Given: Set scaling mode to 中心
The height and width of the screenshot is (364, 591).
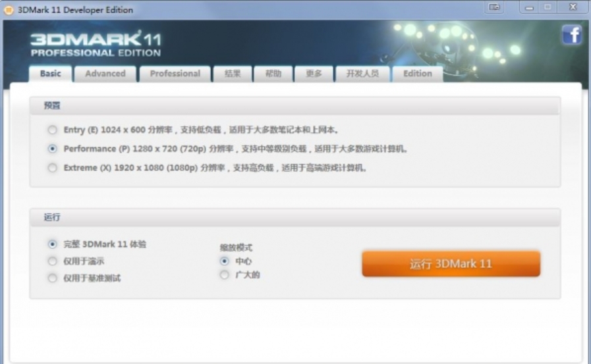Looking at the screenshot, I should [x=224, y=261].
